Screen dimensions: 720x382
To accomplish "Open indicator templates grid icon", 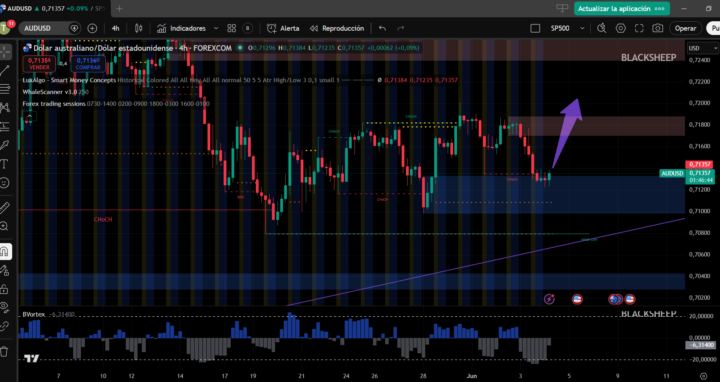I will (x=231, y=28).
